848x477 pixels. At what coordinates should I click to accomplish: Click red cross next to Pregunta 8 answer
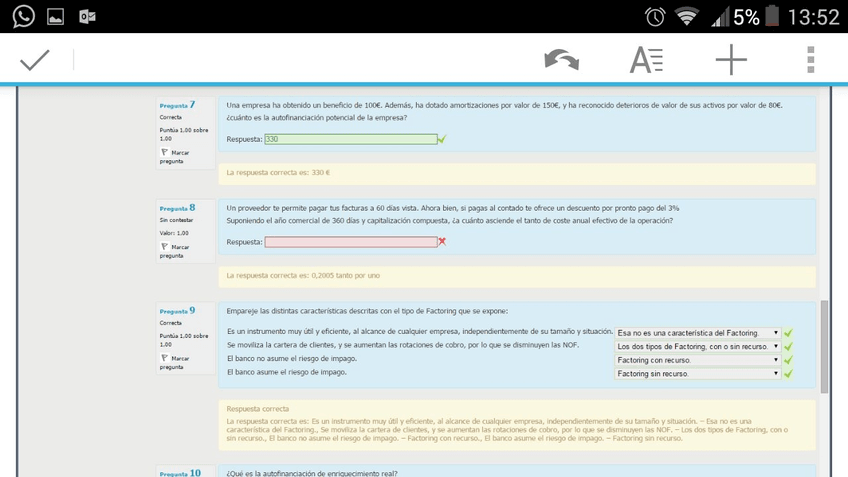click(442, 241)
